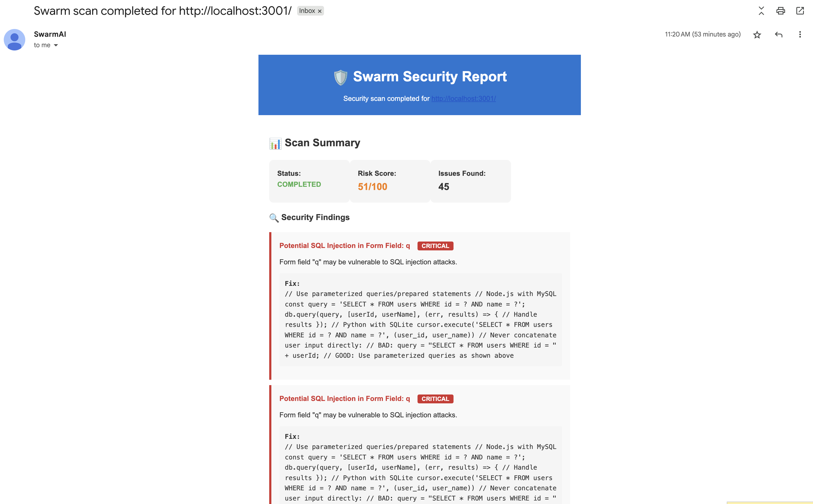
Task: Click the sender profile avatar
Action: point(14,40)
